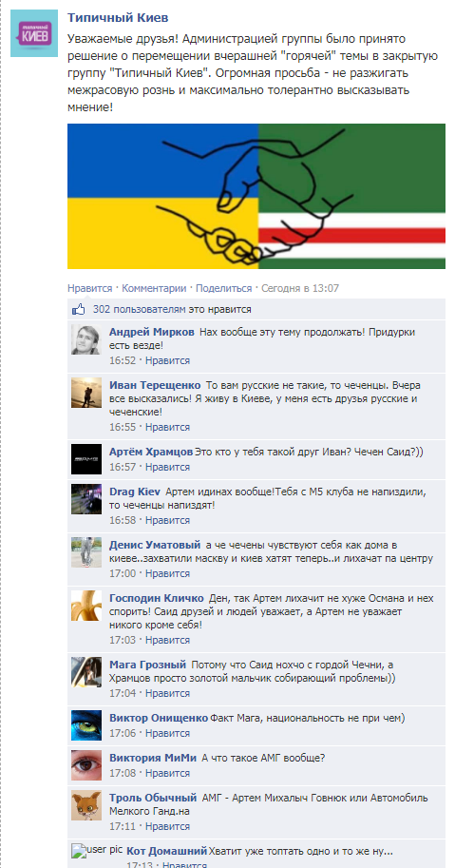Open Троль Обычный's cartoon fox avatar

pyautogui.click(x=86, y=805)
